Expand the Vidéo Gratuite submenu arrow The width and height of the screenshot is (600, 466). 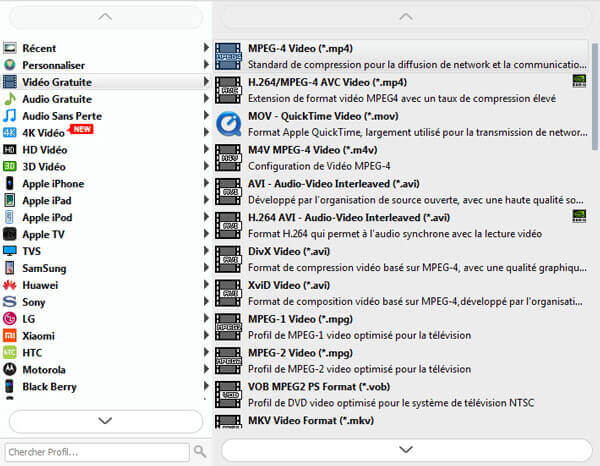pos(206,81)
